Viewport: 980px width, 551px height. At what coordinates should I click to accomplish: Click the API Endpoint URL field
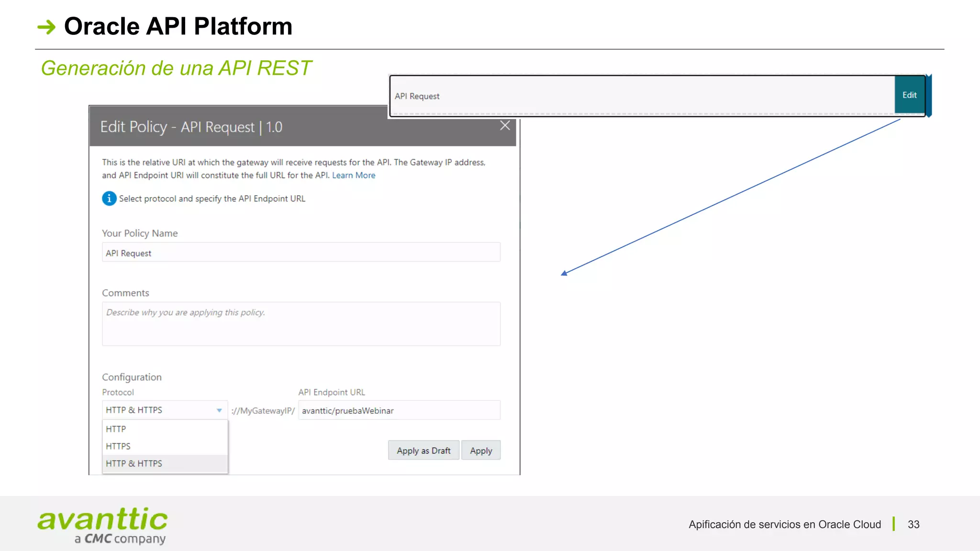point(399,410)
